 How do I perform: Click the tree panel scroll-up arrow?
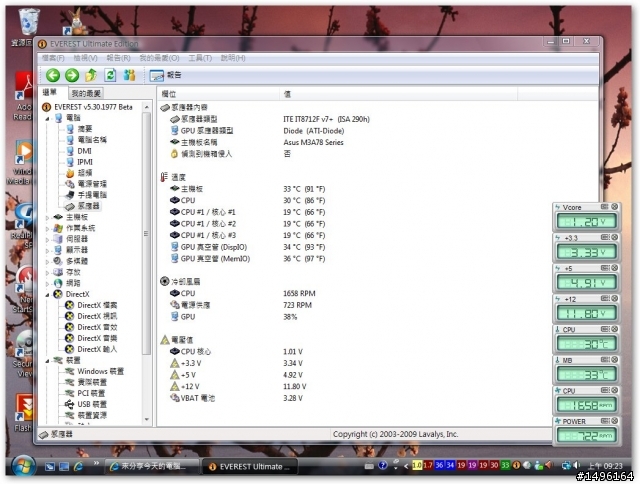[x=147, y=107]
